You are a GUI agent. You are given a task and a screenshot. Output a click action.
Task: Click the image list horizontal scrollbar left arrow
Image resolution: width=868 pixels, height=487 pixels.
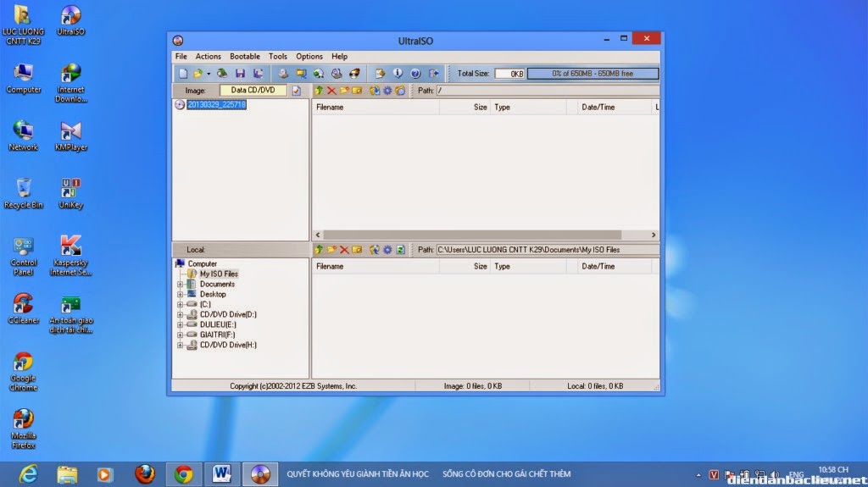coord(318,235)
